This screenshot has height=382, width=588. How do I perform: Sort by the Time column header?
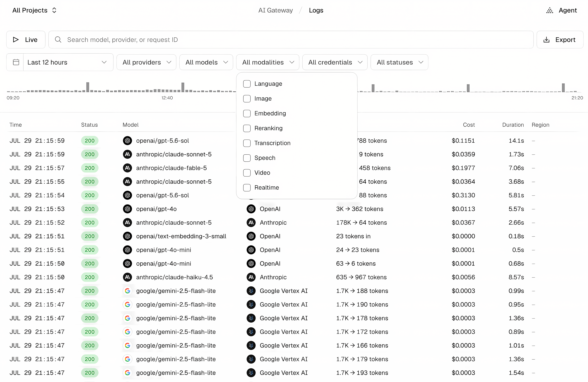tap(16, 125)
